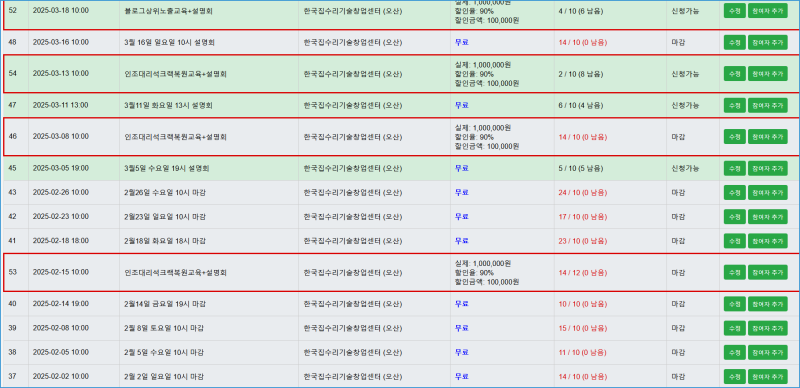800x388 pixels.
Task: Click 무료 price in row 37
Action: (x=462, y=376)
